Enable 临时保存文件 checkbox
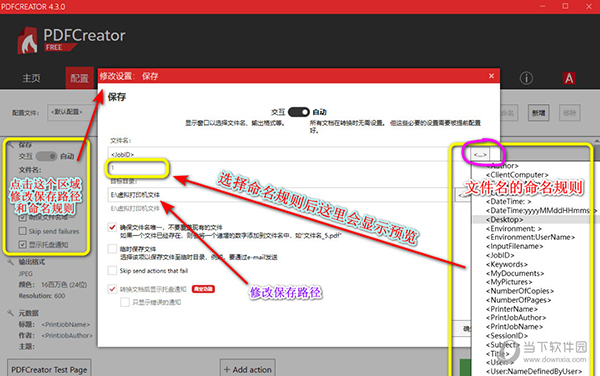The image size is (600, 376). click(x=112, y=249)
